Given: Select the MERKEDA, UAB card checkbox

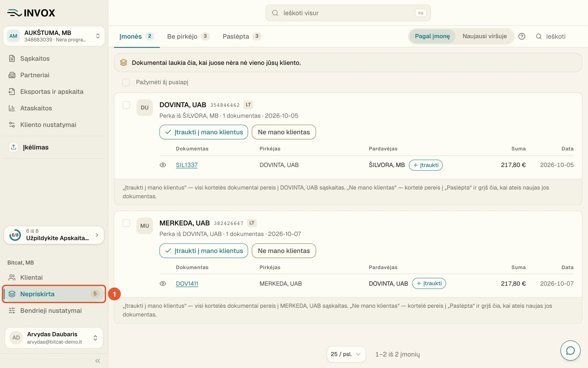Looking at the screenshot, I should 126,223.
